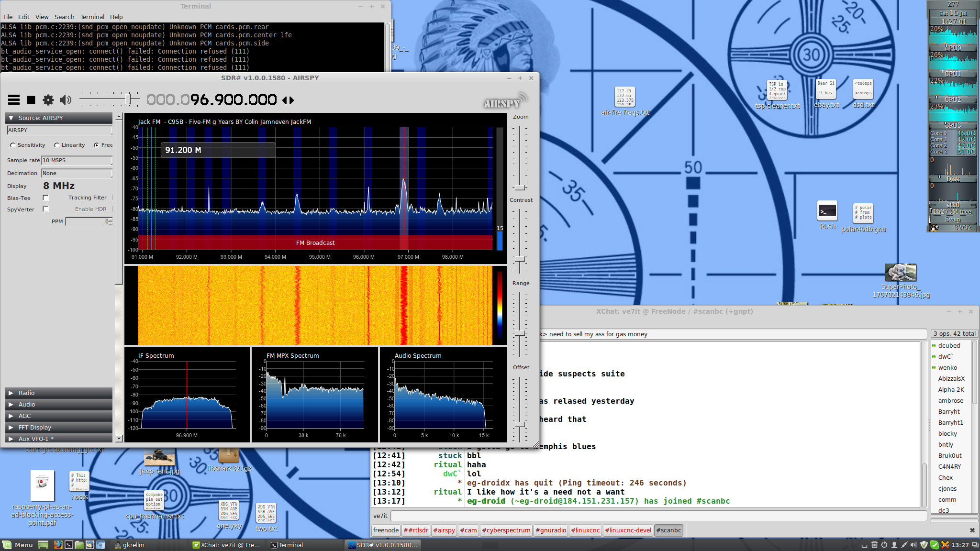Expand the Audio panel
The width and height of the screenshot is (980, 551).
tap(58, 404)
